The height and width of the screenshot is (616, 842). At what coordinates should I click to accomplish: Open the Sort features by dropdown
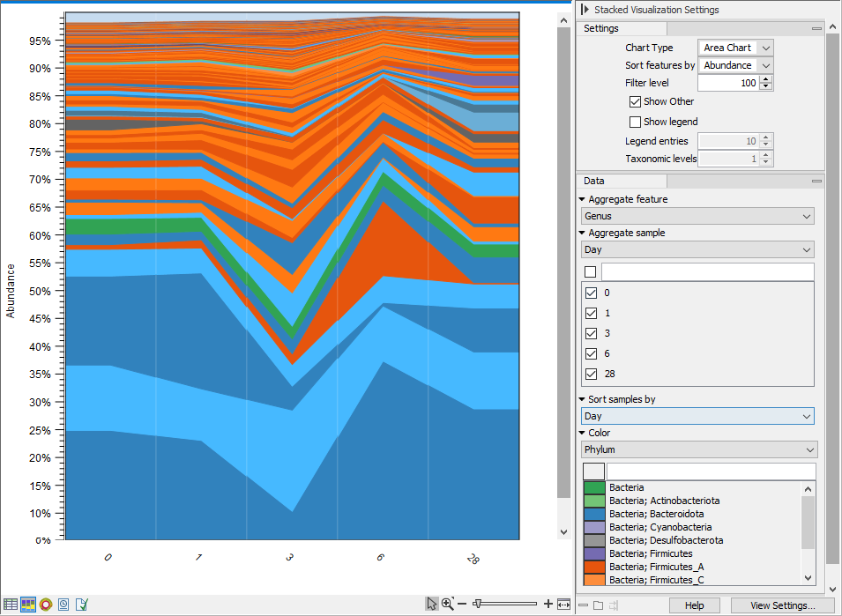tap(735, 65)
